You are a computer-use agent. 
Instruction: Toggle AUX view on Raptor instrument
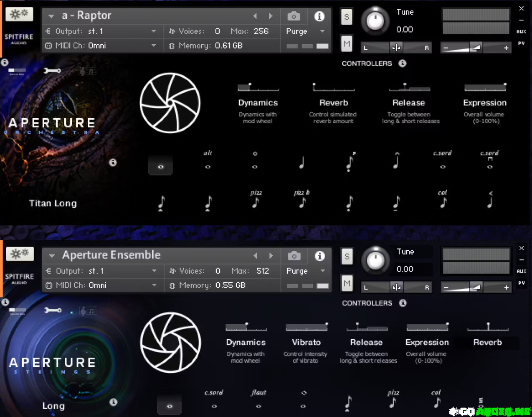521,32
